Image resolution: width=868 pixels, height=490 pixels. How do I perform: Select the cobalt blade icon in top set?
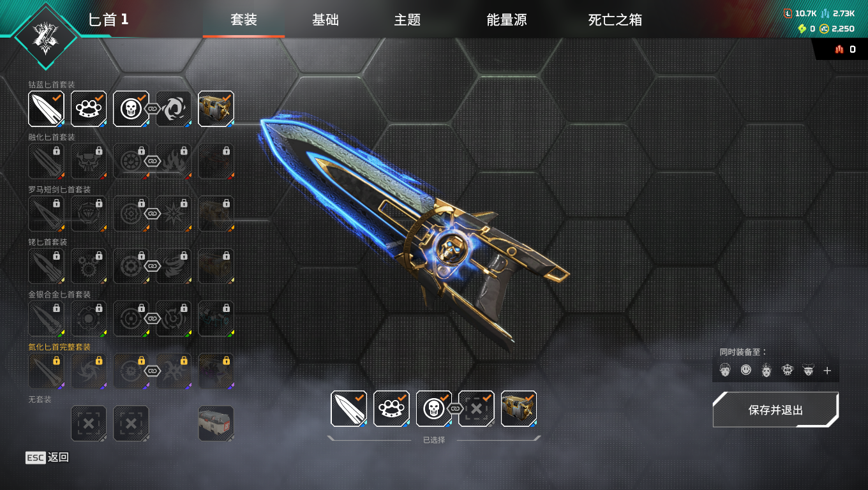(47, 108)
